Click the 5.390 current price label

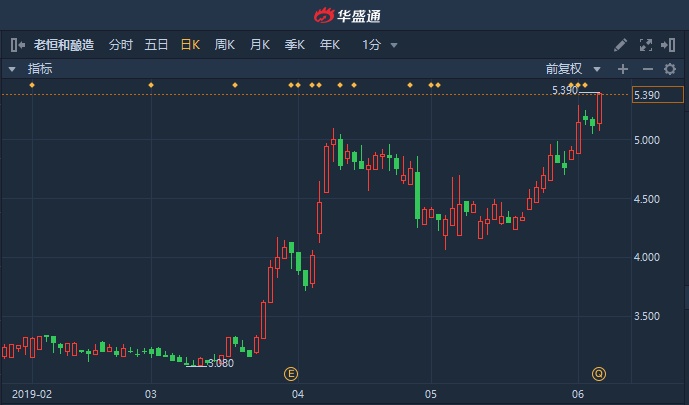pyautogui.click(x=657, y=95)
